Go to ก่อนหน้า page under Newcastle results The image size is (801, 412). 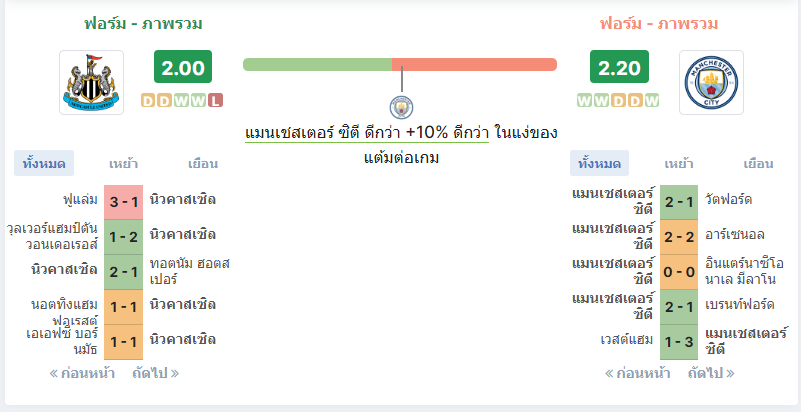(82, 373)
